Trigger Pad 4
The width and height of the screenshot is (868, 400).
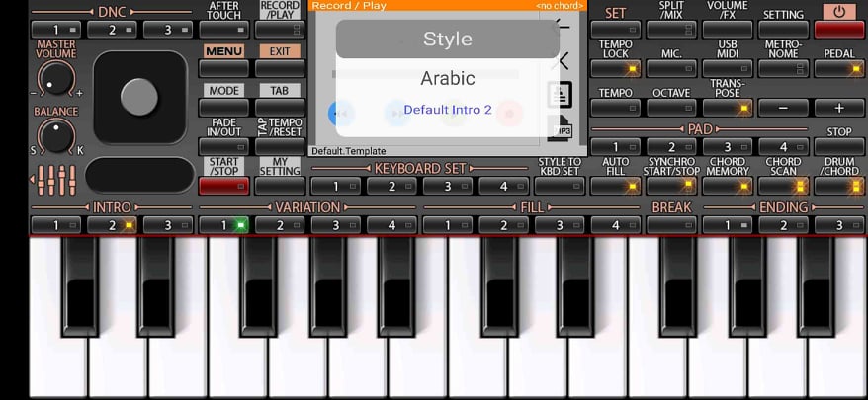point(783,146)
